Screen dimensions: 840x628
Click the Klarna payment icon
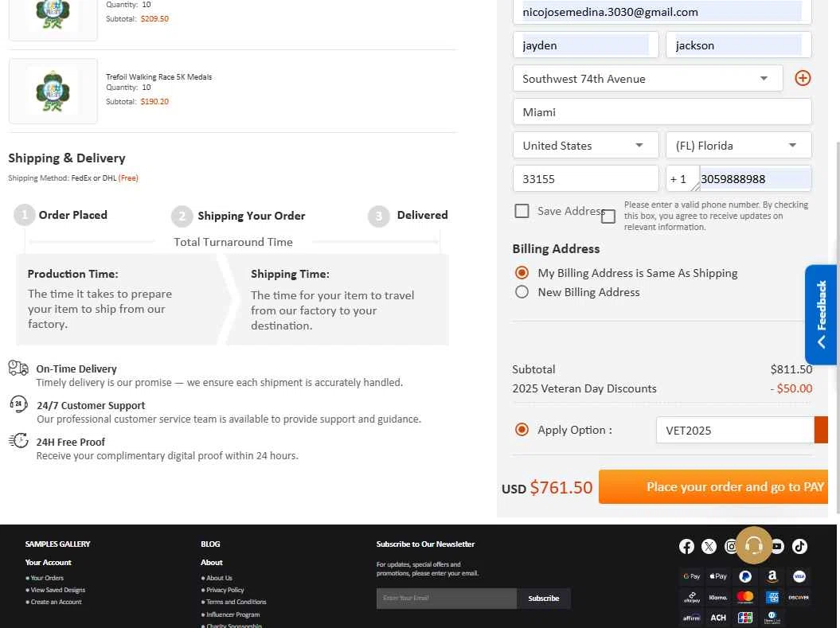(718, 597)
